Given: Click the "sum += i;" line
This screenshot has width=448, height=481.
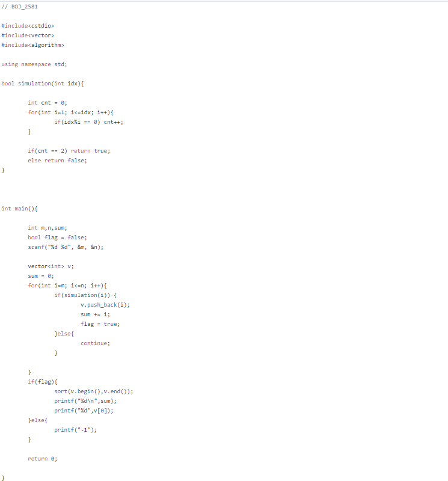Looking at the screenshot, I should point(95,314).
